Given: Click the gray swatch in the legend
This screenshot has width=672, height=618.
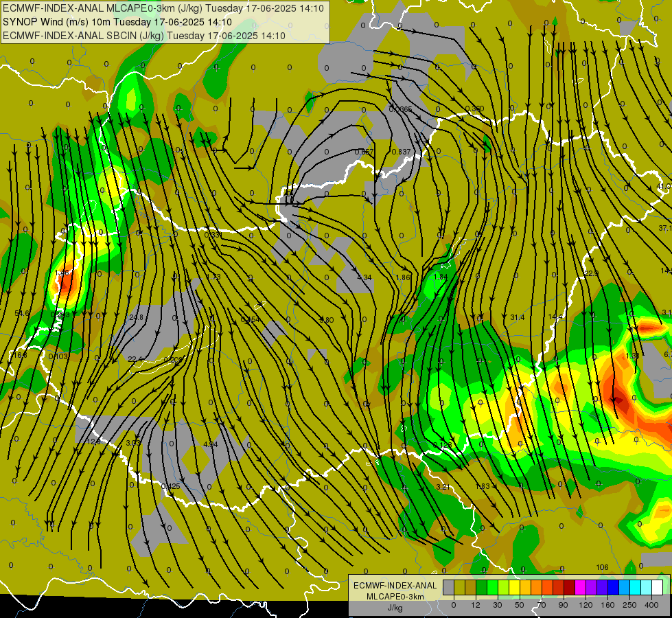Looking at the screenshot, I should click(x=449, y=587).
